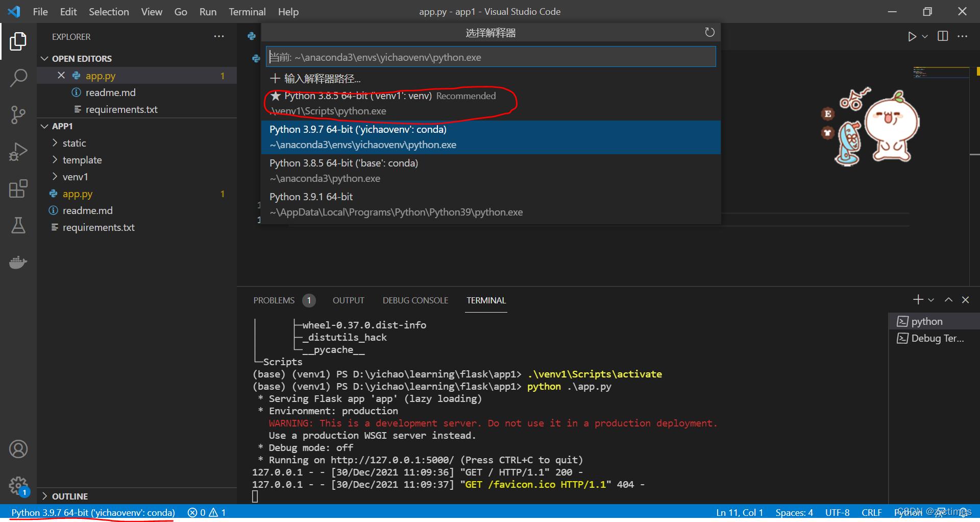
Task: Click Spaces: 4 indentation setting
Action: coord(794,512)
